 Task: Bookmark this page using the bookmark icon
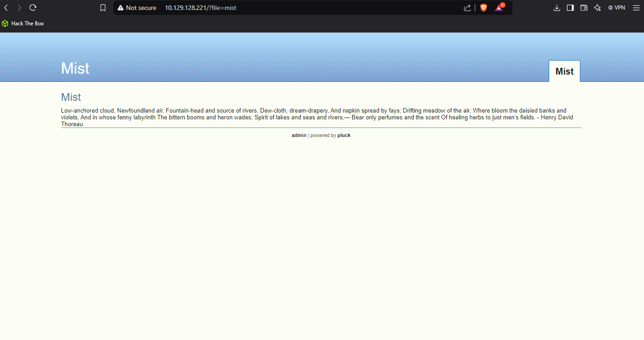tap(103, 7)
